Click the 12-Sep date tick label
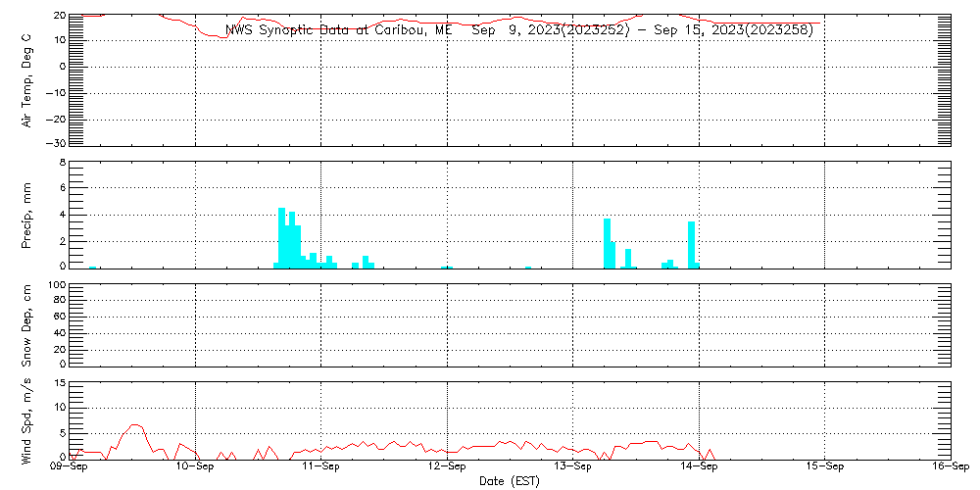980x490 pixels. click(x=447, y=468)
